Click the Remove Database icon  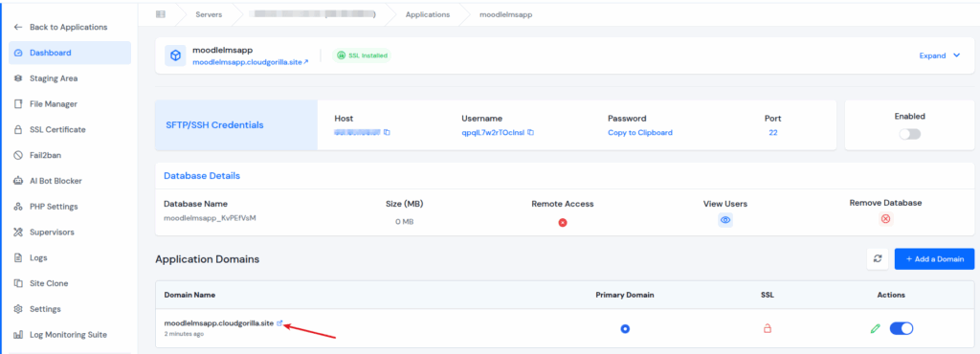click(885, 218)
